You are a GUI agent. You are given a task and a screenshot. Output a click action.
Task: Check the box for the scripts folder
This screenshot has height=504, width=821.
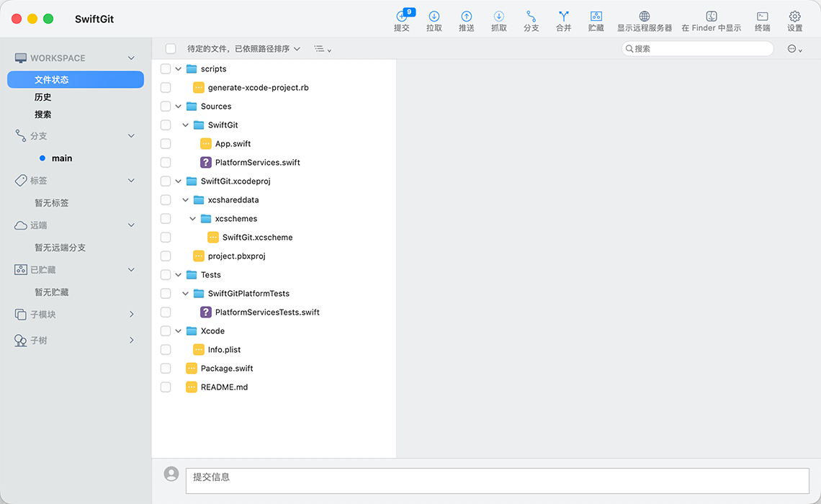click(x=166, y=69)
